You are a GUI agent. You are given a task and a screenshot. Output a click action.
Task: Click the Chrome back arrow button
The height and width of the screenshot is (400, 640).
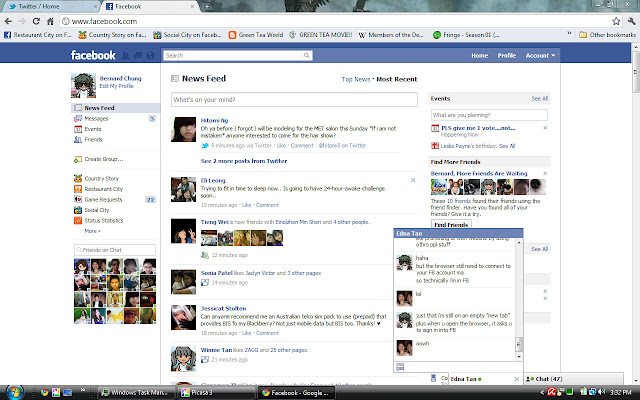click(x=8, y=21)
